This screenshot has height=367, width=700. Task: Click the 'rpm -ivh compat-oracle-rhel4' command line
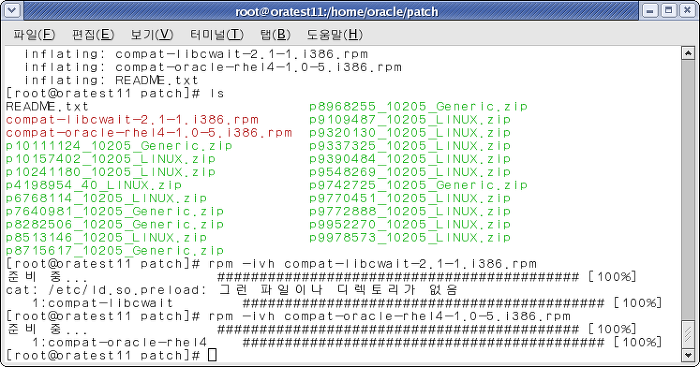[x=288, y=316]
